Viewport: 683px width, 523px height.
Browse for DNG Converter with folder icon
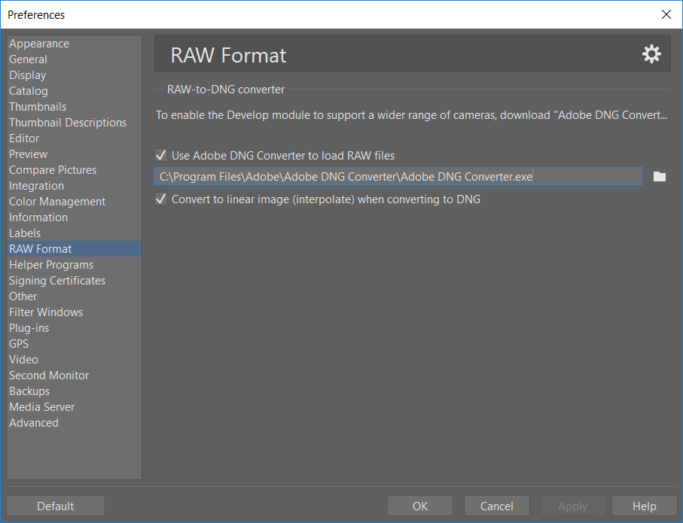tap(659, 176)
